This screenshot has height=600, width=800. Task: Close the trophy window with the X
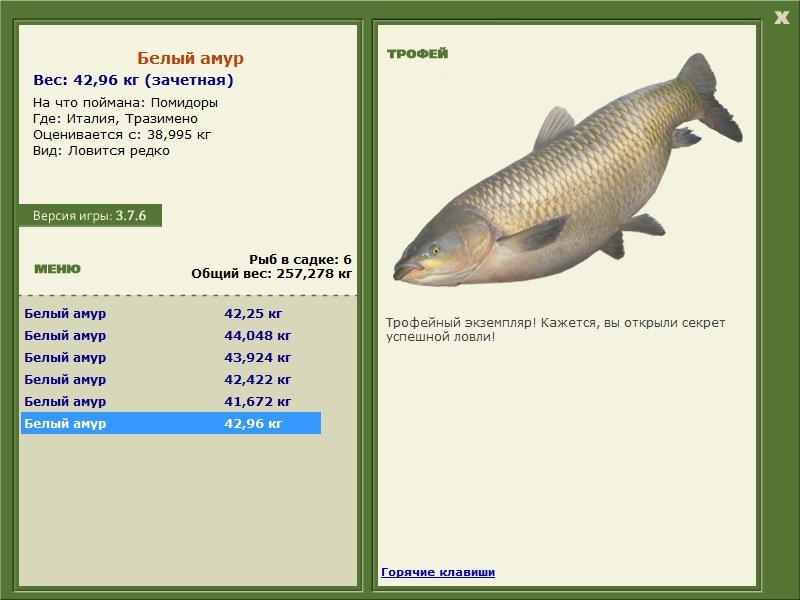(x=781, y=18)
